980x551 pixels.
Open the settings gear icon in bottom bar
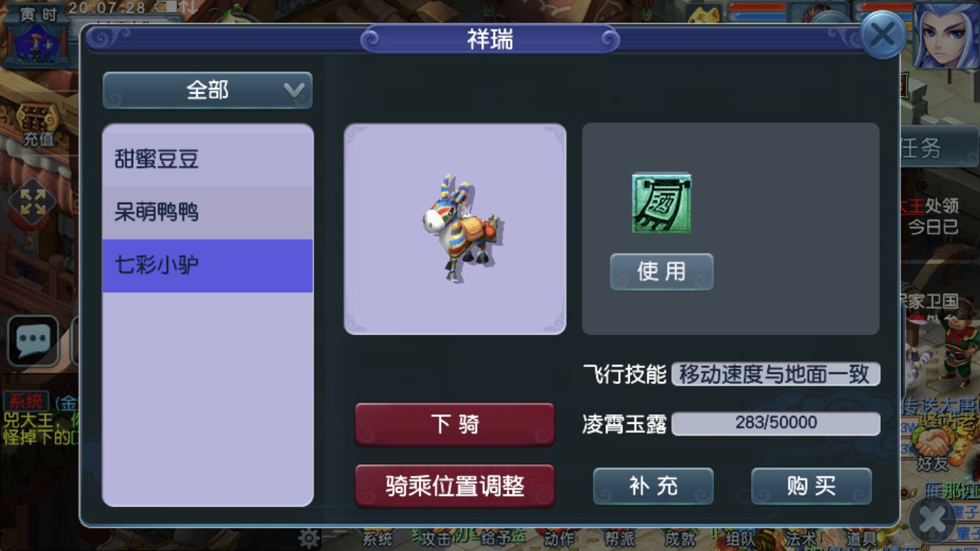309,539
